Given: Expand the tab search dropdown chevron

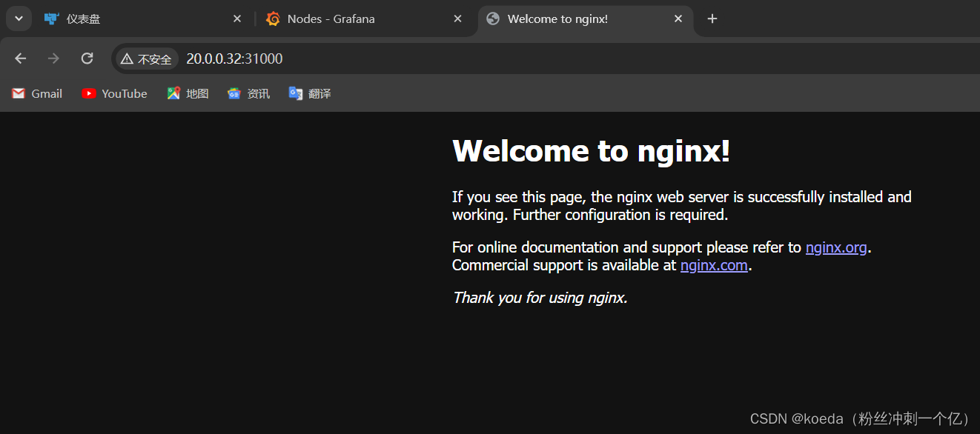Looking at the screenshot, I should coord(19,19).
